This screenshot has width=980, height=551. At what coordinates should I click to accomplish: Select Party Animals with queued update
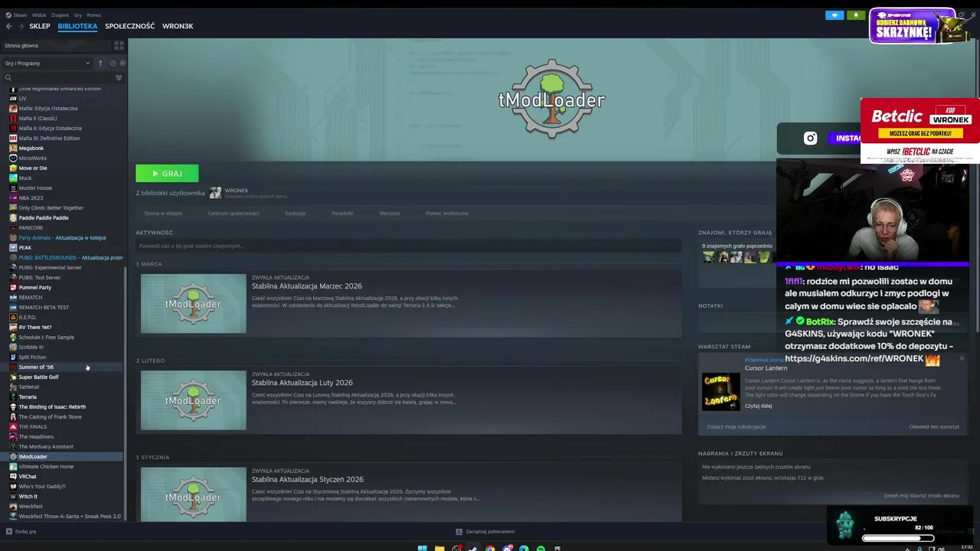click(62, 237)
